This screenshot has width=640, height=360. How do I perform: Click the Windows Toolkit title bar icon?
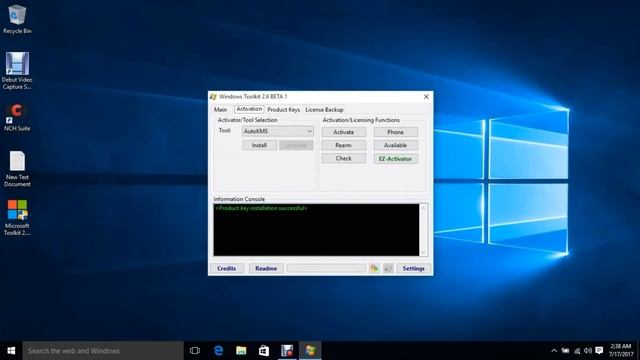213,97
